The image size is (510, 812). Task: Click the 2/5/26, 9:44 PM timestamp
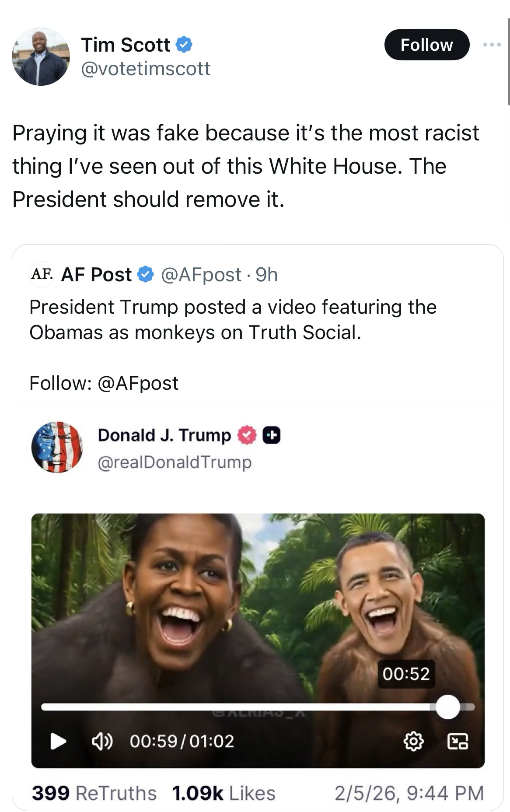click(409, 793)
